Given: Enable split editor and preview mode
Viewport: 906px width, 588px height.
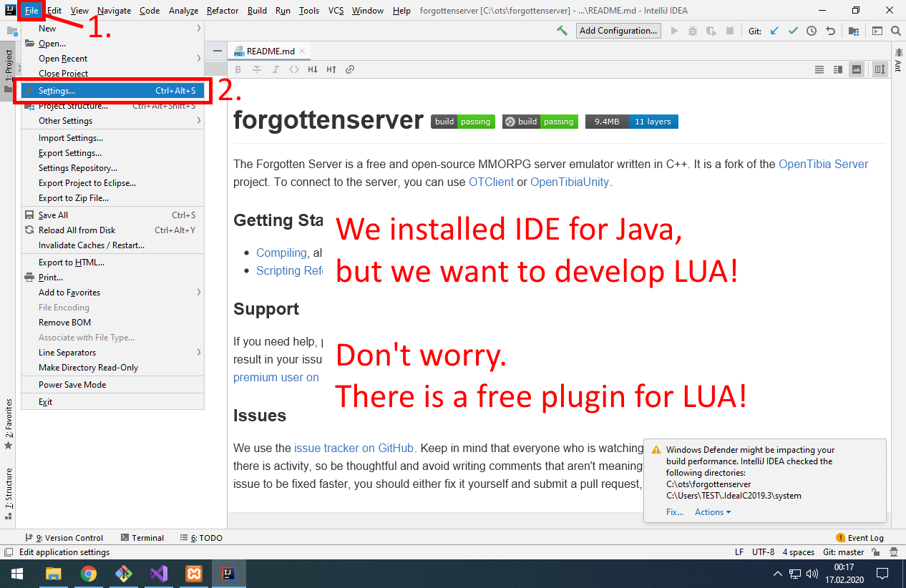Looking at the screenshot, I should [837, 69].
